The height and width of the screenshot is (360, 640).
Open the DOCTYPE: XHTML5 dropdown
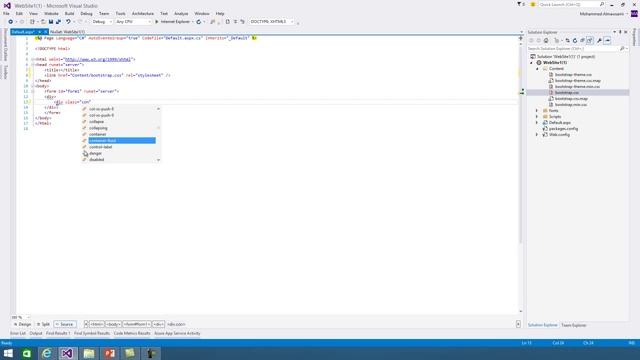pos(272,22)
